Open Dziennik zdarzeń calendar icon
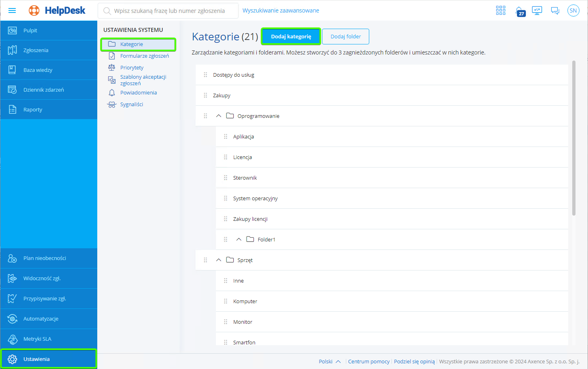 (12, 89)
